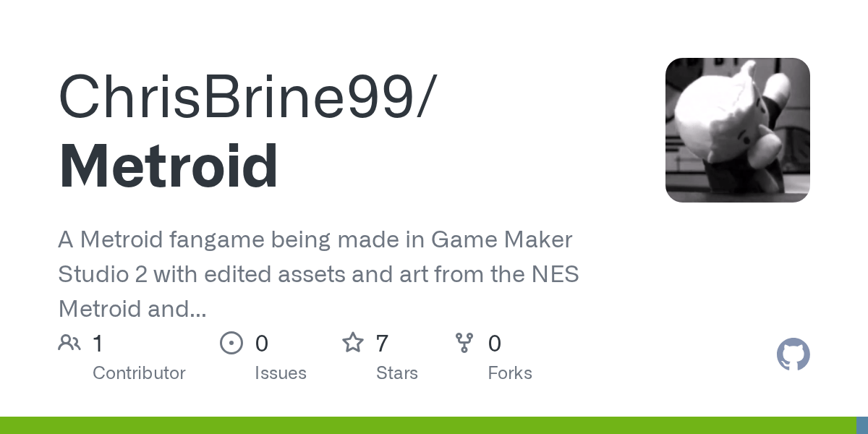Click the issues count number 0
The width and height of the screenshot is (868, 434).
(262, 344)
